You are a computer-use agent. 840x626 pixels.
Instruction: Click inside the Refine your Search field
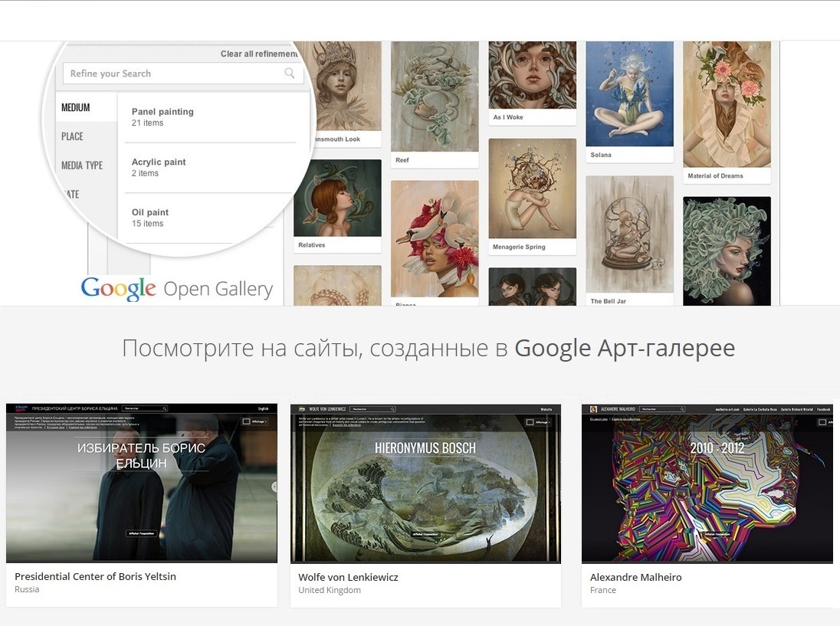[183, 74]
